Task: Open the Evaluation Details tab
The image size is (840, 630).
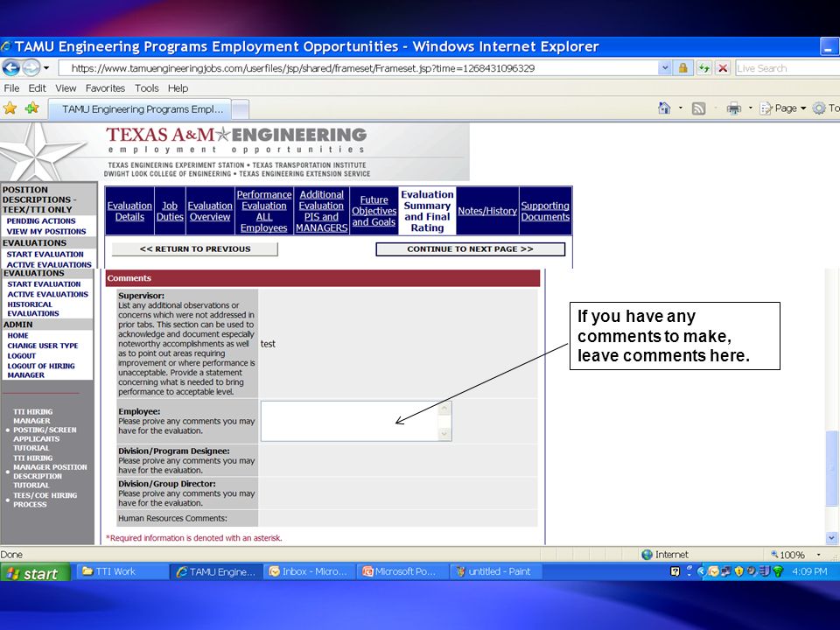Action: pyautogui.click(x=129, y=211)
